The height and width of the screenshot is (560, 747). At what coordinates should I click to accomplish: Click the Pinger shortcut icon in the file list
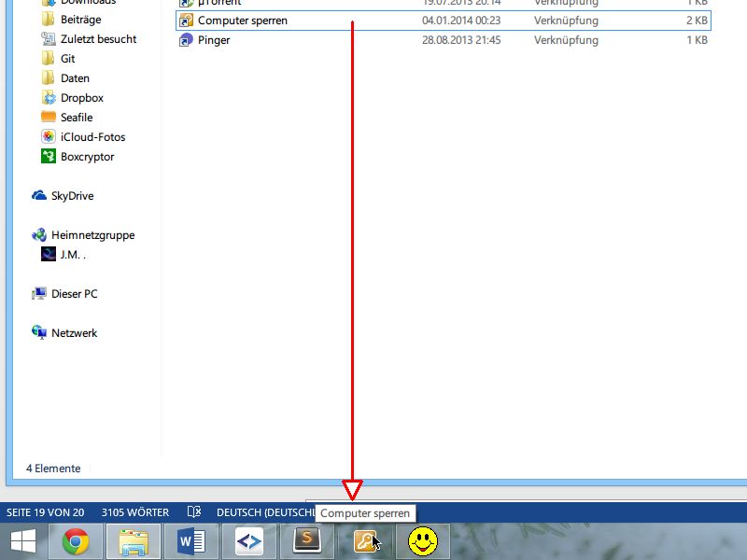(186, 40)
